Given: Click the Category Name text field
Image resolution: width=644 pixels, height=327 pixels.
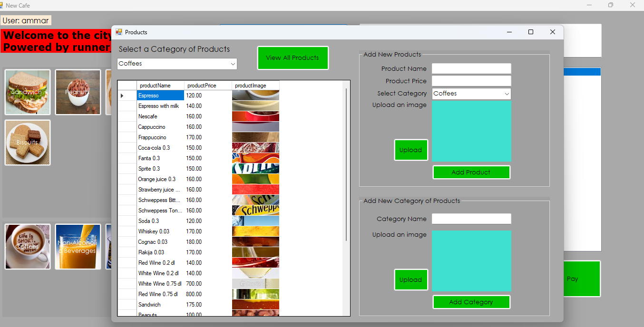Looking at the screenshot, I should tap(471, 219).
